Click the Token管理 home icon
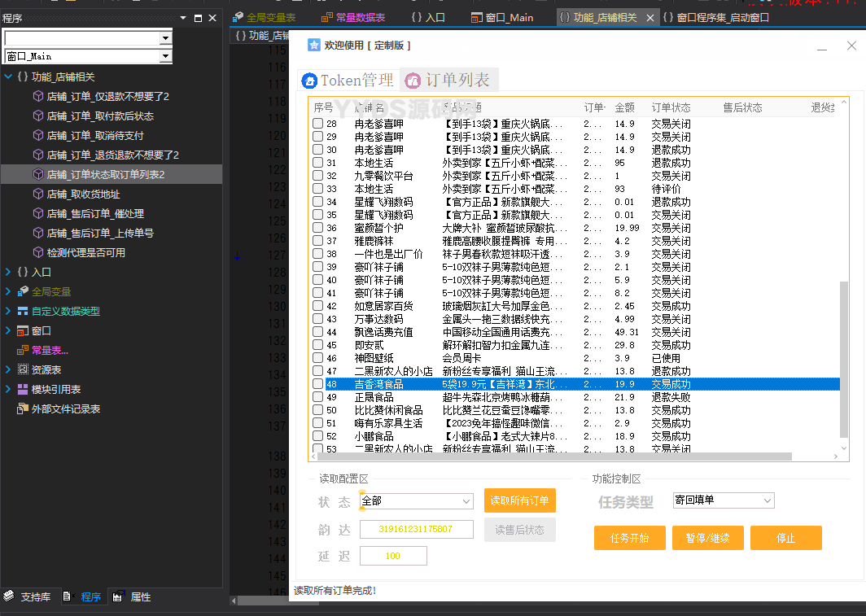Image resolution: width=866 pixels, height=616 pixels. (x=308, y=81)
